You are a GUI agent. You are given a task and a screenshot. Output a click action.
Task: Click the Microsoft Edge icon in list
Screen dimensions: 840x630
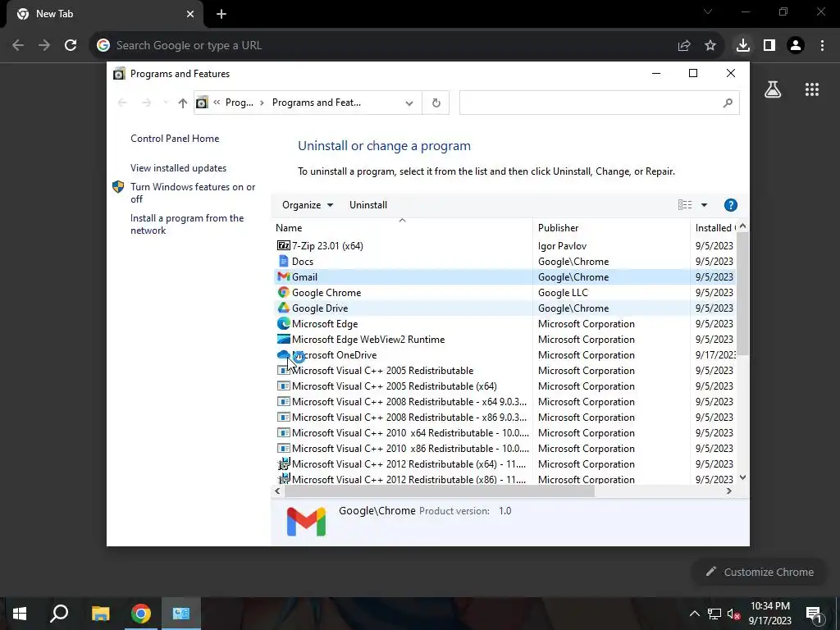(283, 323)
